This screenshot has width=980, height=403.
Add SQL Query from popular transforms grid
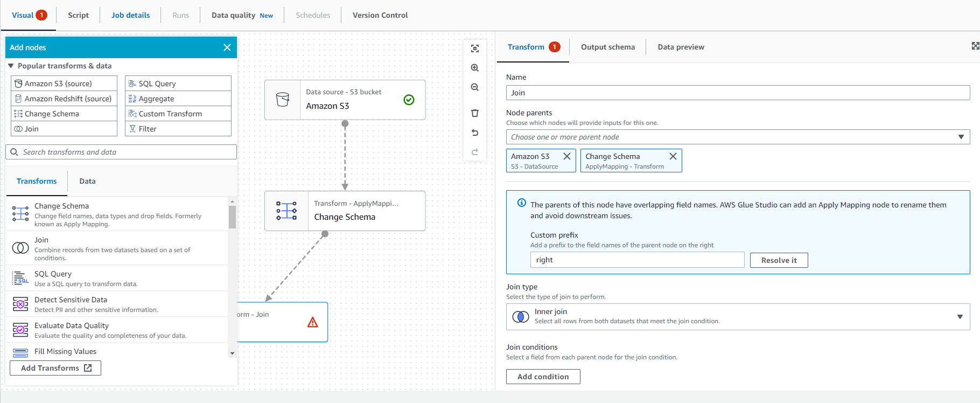178,84
